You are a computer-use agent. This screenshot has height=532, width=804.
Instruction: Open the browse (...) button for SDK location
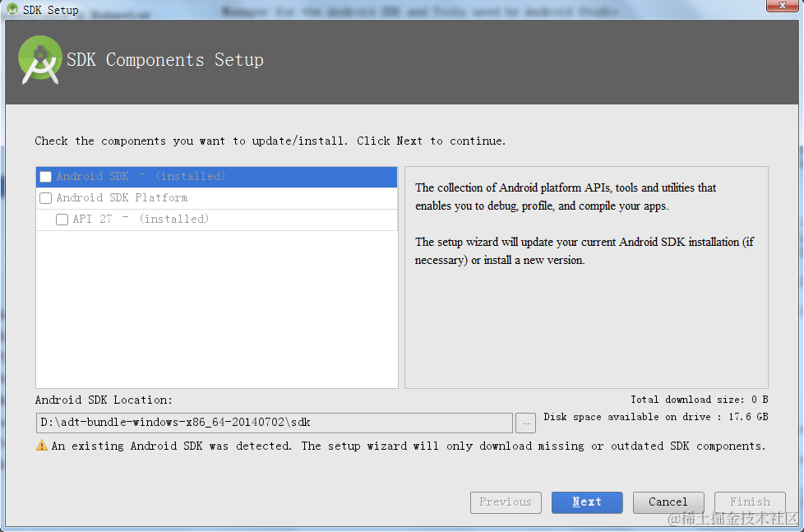tap(526, 423)
